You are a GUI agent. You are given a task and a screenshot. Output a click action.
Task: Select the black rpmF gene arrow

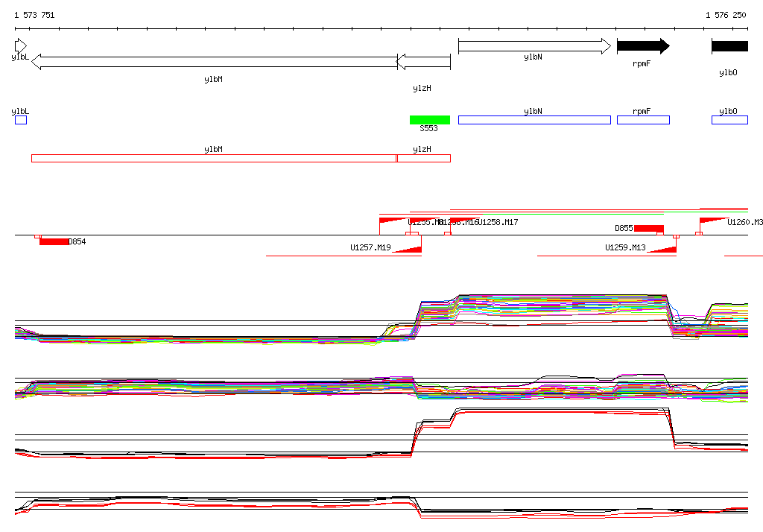(x=643, y=46)
